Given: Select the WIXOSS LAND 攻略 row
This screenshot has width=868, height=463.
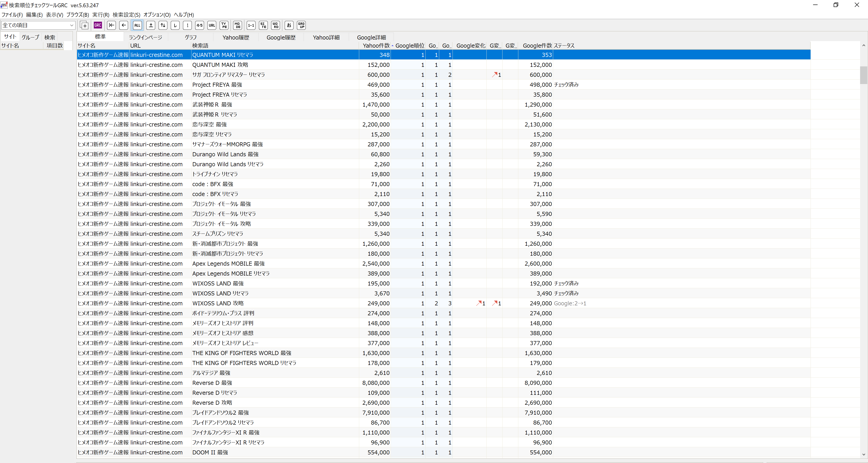Looking at the screenshot, I should click(218, 303).
